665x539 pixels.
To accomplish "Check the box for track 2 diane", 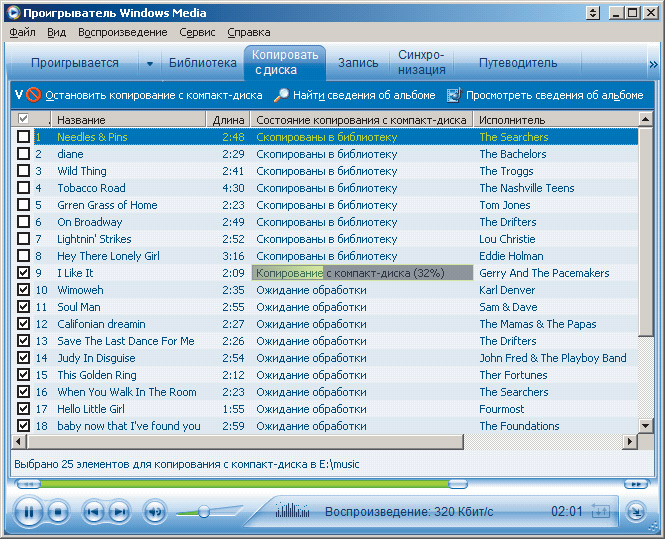I will point(23,154).
